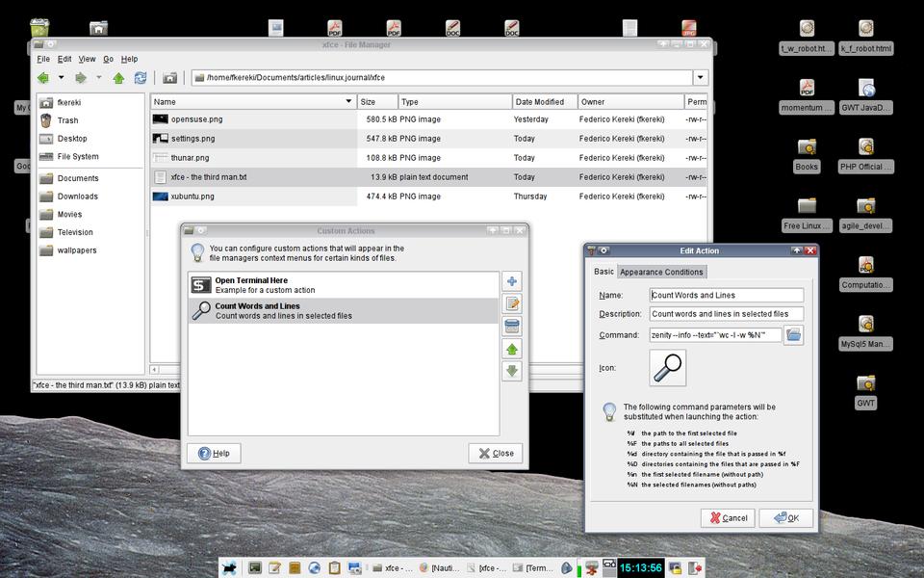Image resolution: width=924 pixels, height=578 pixels.
Task: Open the back history dropdown arrow
Action: tap(61, 78)
